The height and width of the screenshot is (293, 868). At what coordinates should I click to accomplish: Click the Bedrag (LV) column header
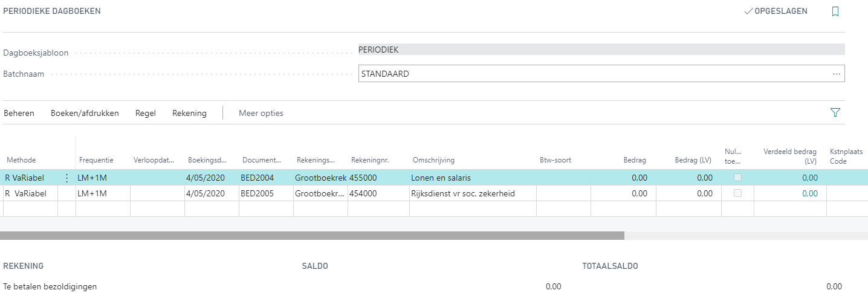click(693, 160)
